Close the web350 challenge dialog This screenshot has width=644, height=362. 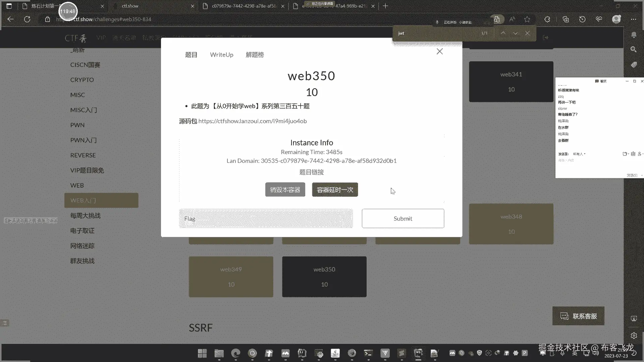pos(439,51)
